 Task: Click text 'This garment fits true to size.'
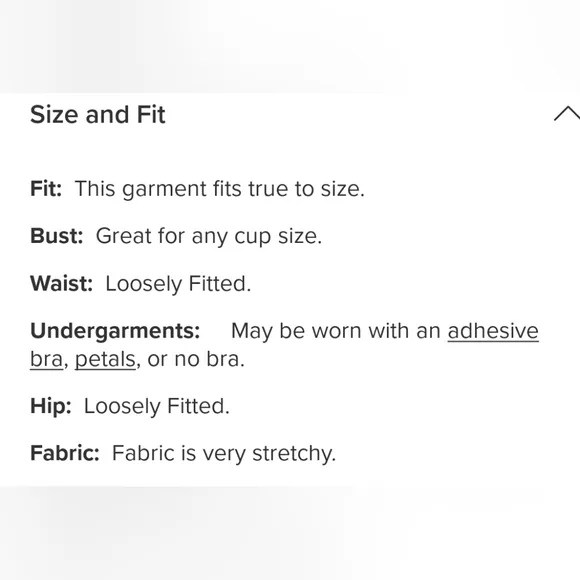tap(220, 189)
